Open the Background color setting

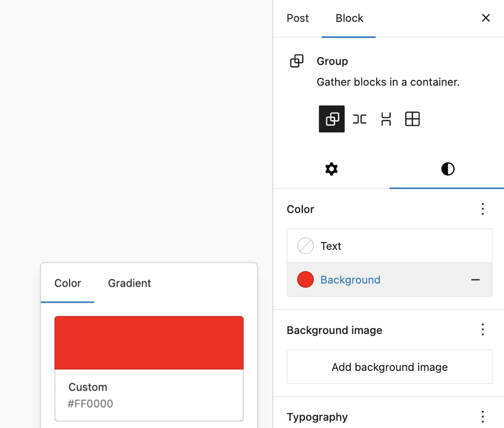(x=350, y=280)
